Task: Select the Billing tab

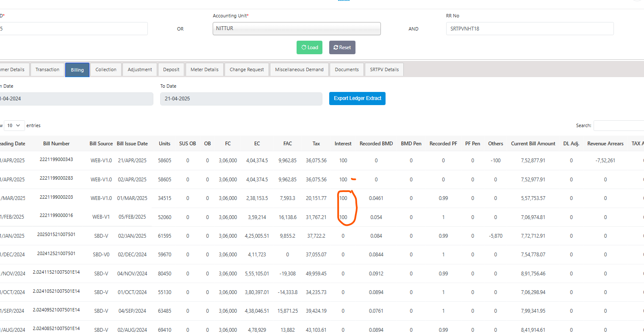Action: click(77, 70)
